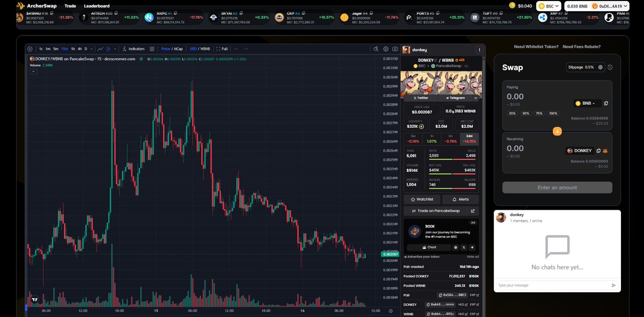Switch chart denomination to USD
Screen dimensions: 644x317
[193, 49]
